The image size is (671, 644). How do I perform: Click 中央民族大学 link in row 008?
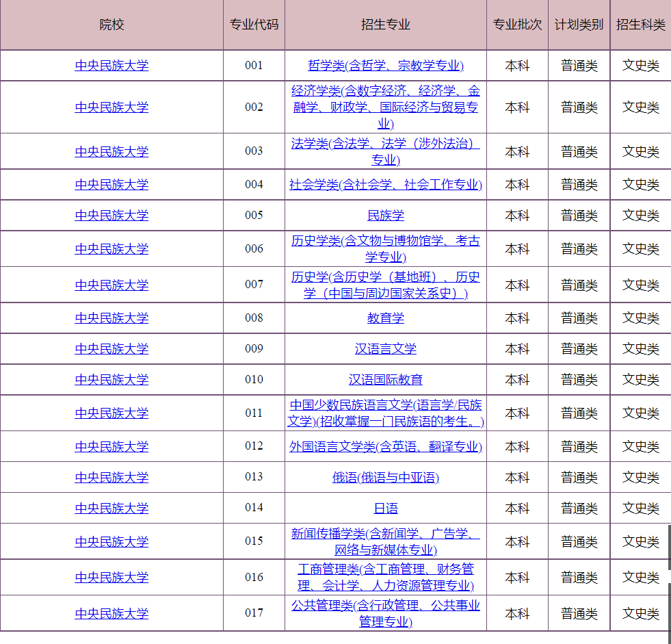[x=111, y=318]
